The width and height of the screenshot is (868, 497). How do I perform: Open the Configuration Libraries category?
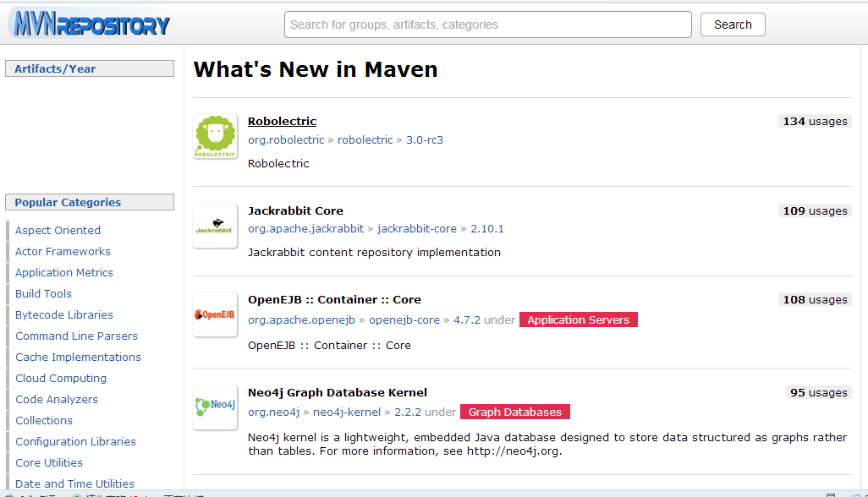coord(75,441)
